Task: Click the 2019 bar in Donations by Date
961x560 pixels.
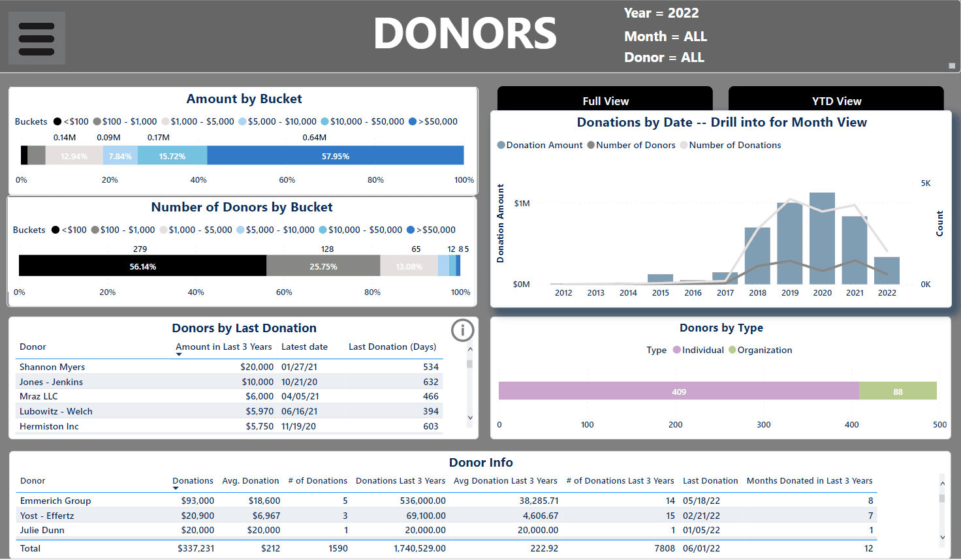Action: [x=790, y=243]
